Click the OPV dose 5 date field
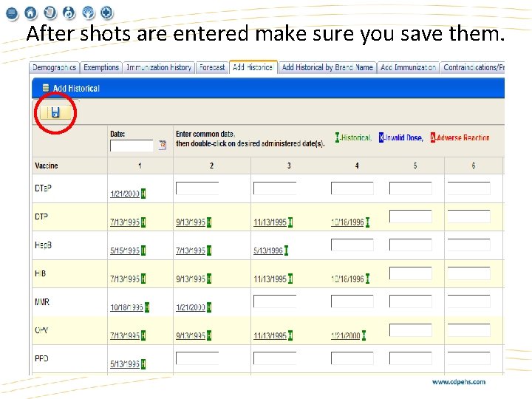This screenshot has width=532, height=399. 411,330
